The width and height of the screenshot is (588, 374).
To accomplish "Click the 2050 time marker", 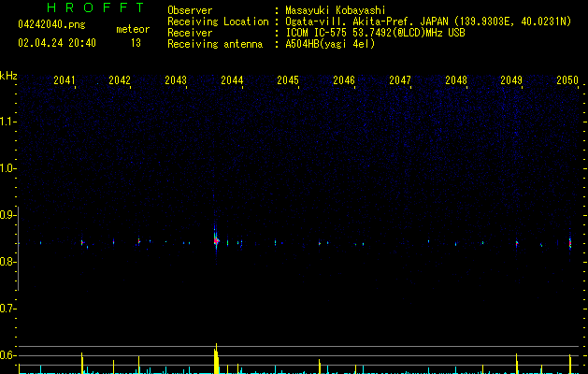I will pos(567,79).
